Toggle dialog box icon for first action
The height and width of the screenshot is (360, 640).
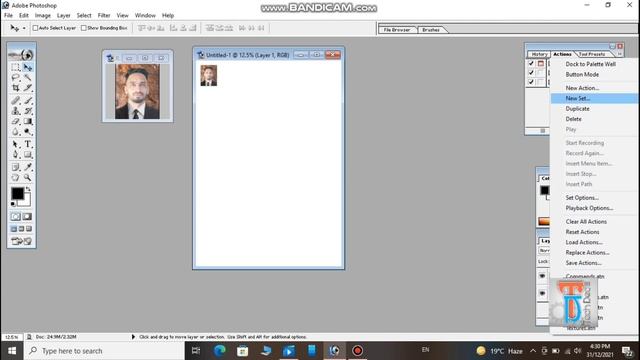(541, 63)
